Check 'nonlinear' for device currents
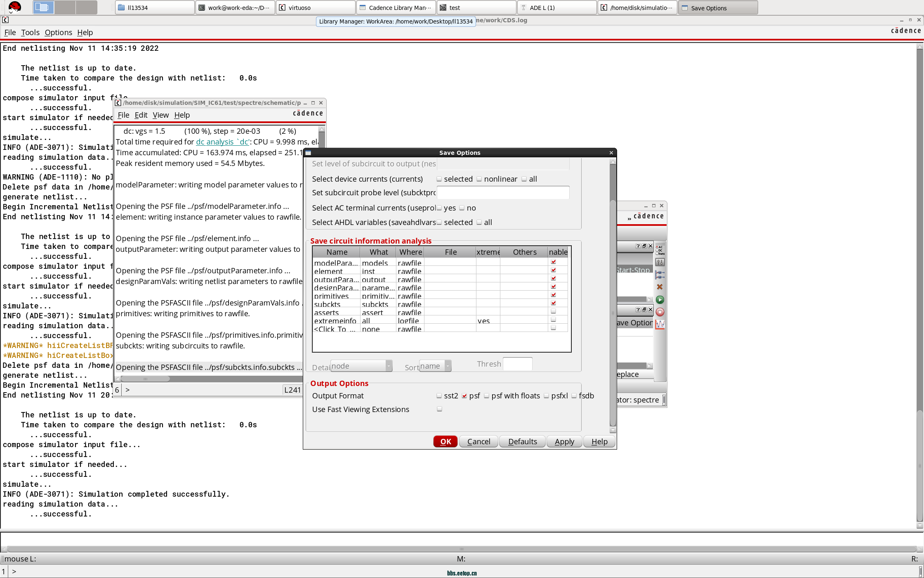924x578 pixels. pos(479,179)
